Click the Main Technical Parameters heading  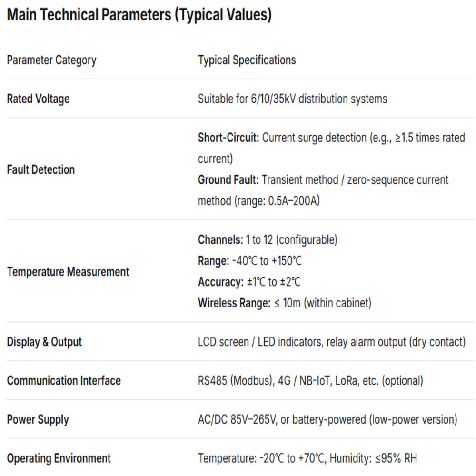pos(139,15)
